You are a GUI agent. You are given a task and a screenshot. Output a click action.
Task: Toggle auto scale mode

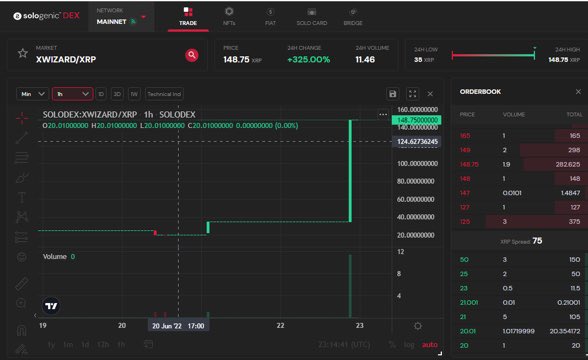(x=430, y=344)
